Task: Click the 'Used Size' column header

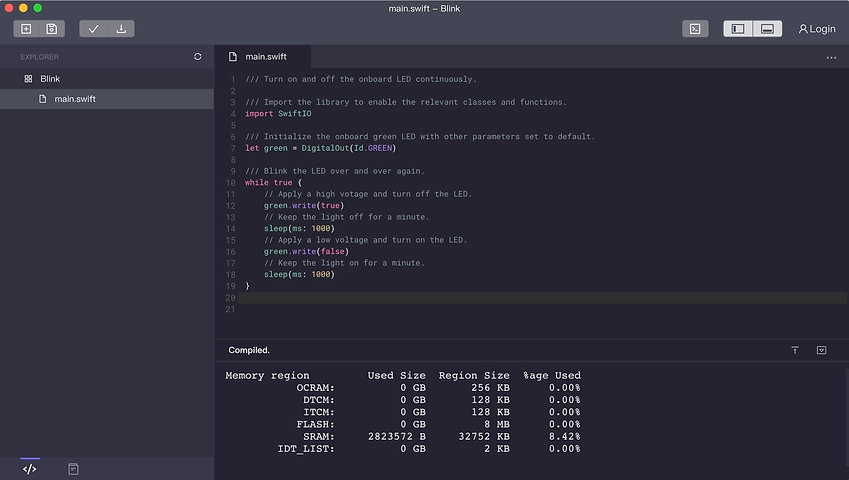Action: [x=396, y=376]
